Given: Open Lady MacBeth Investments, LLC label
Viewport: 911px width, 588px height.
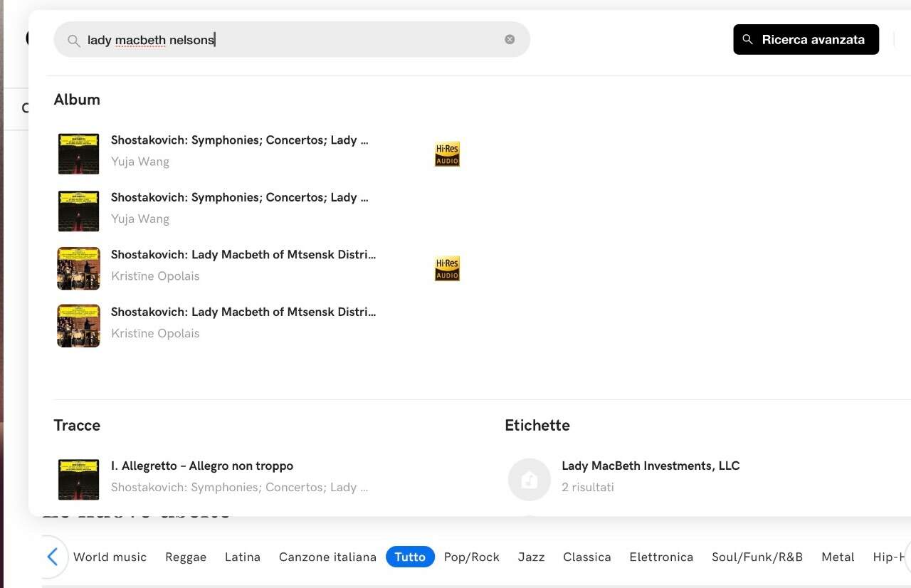Looking at the screenshot, I should [651, 466].
